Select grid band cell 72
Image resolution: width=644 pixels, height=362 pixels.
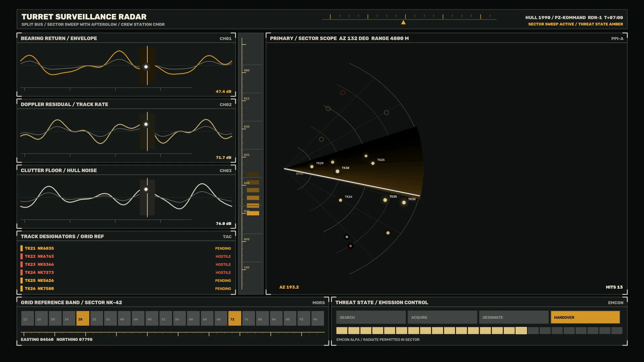point(234,319)
